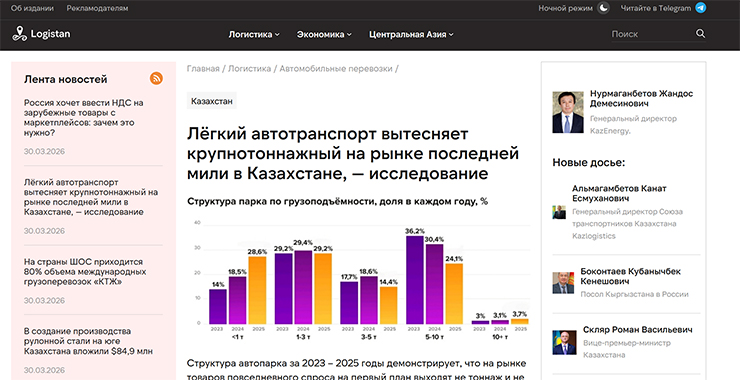Viewport: 740px width, 380px height.
Task: Subscribe via orange RSS feed icon
Action: 156,78
